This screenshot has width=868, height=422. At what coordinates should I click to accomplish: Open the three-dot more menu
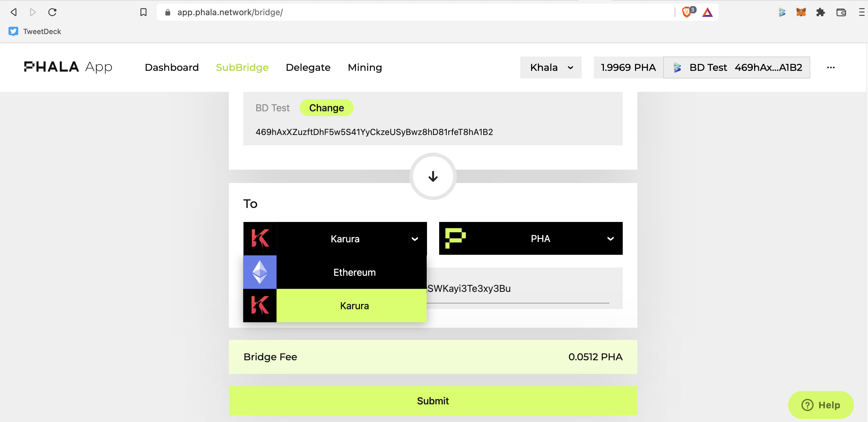coord(831,67)
